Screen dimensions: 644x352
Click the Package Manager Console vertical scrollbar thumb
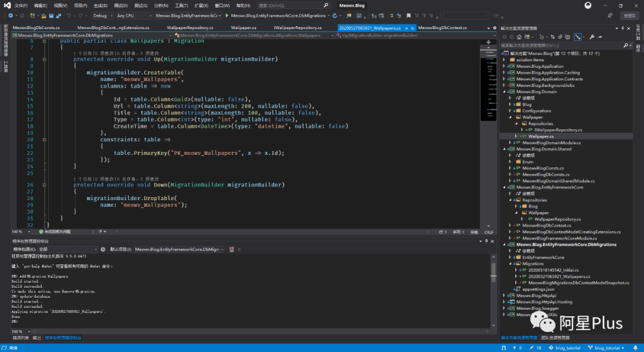[493, 271]
